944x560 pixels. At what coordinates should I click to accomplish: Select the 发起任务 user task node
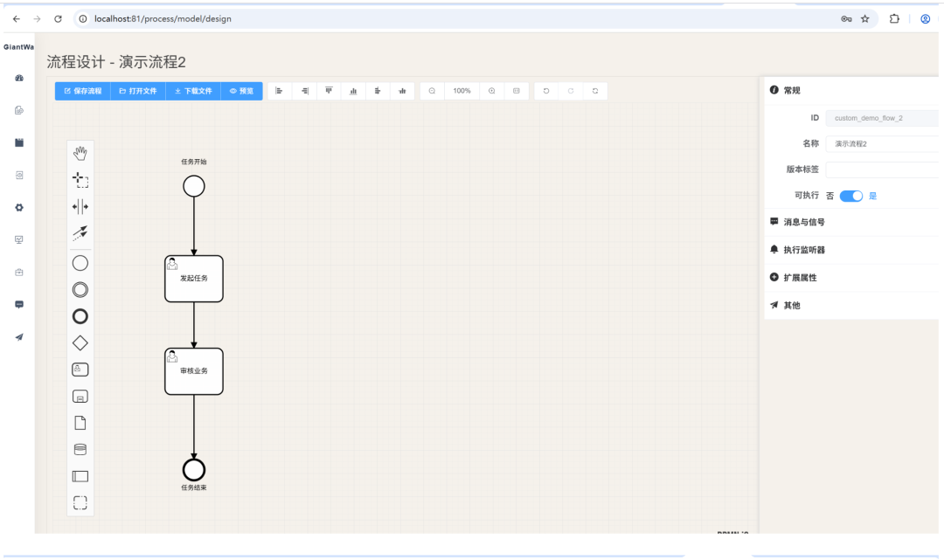point(194,279)
